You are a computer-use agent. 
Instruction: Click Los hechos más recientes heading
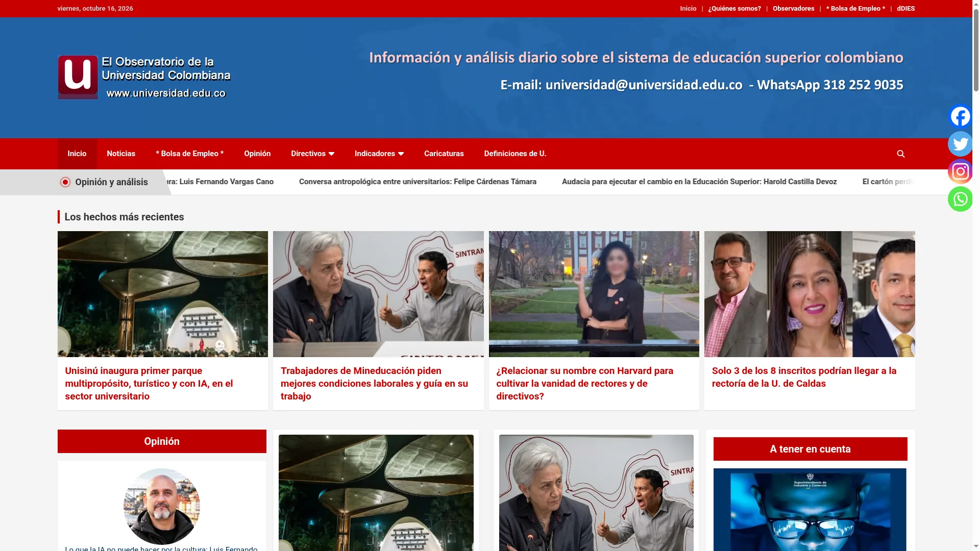124,217
